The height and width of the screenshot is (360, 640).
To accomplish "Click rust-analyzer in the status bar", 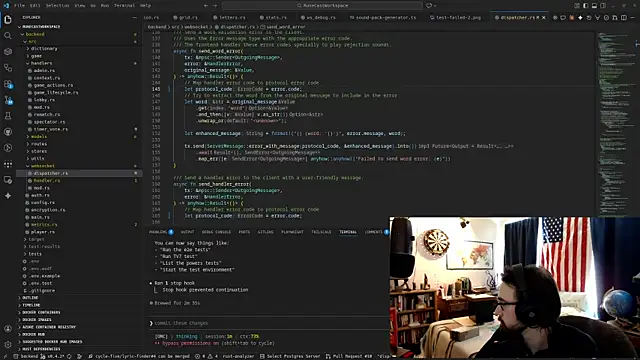I will click(x=238, y=356).
